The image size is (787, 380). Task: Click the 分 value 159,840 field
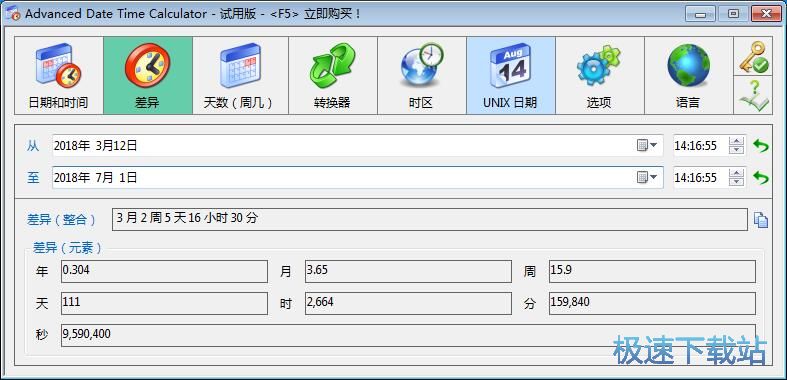click(x=652, y=304)
